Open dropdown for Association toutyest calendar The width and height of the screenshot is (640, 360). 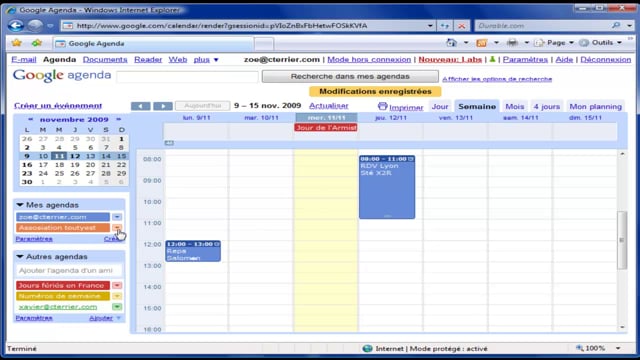tap(117, 227)
